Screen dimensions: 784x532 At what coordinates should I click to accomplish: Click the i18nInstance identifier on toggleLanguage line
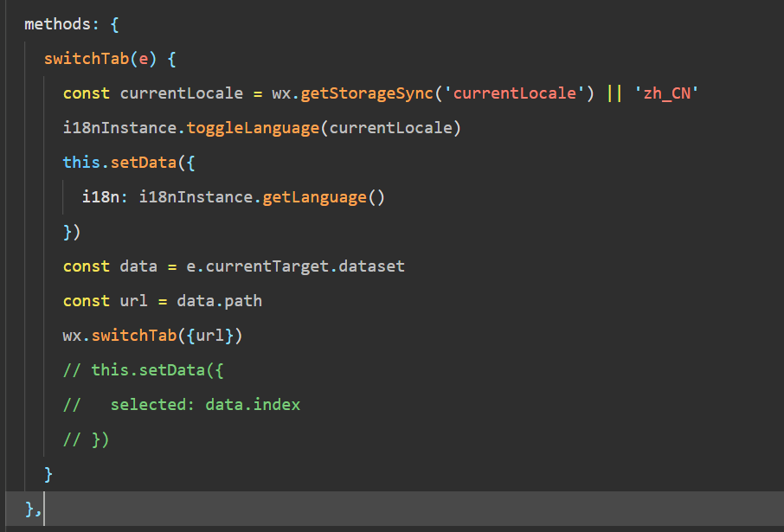(120, 128)
